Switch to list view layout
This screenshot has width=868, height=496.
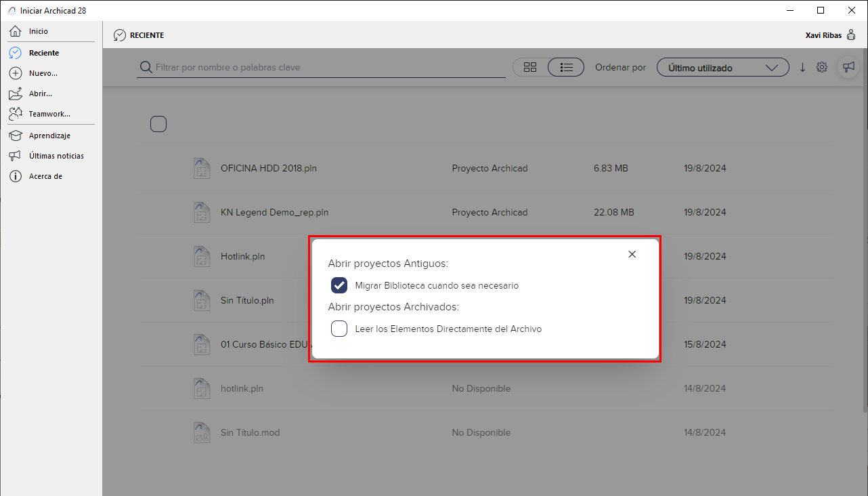pyautogui.click(x=566, y=67)
